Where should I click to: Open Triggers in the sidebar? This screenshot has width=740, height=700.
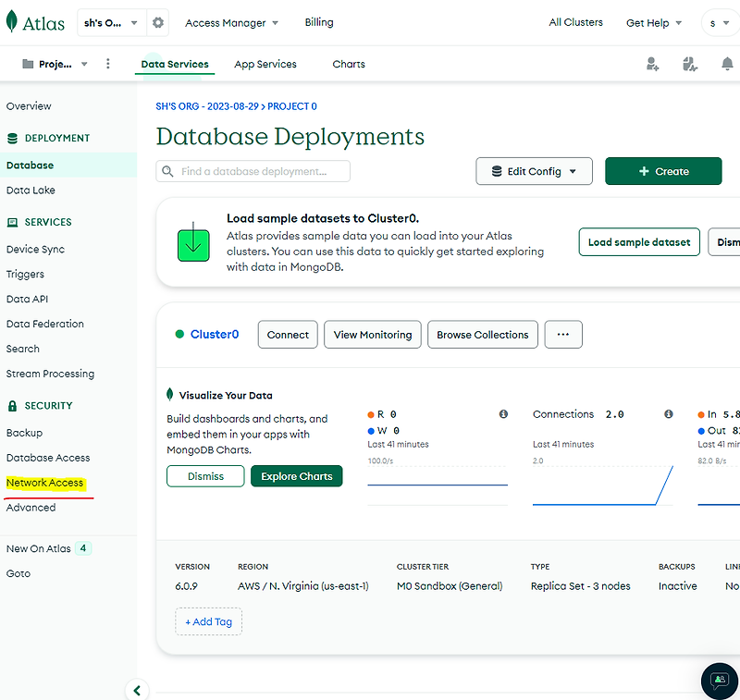point(25,274)
